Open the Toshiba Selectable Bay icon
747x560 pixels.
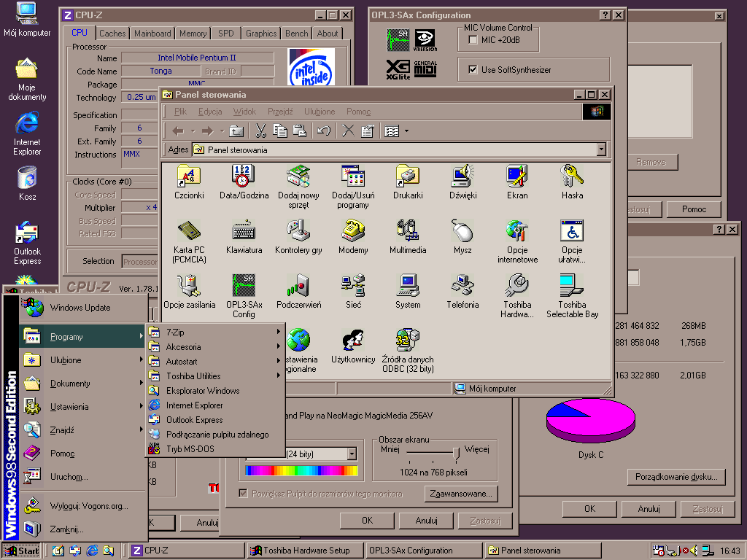pos(572,286)
